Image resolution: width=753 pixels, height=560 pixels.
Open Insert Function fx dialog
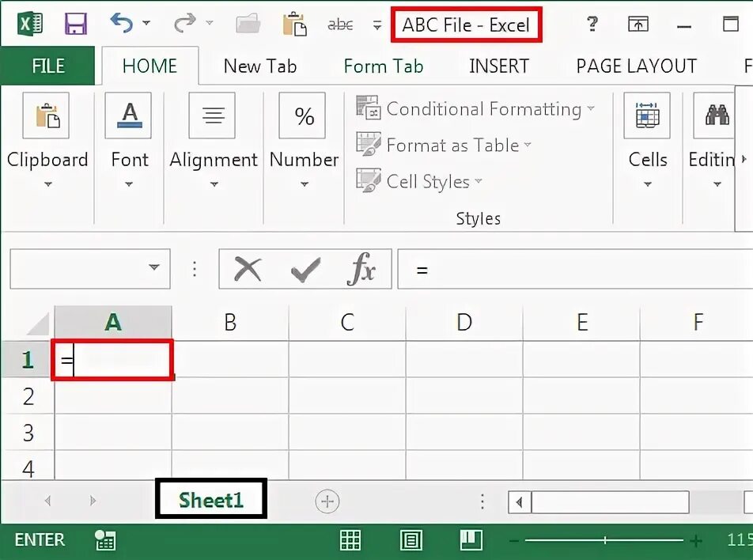[x=361, y=269]
